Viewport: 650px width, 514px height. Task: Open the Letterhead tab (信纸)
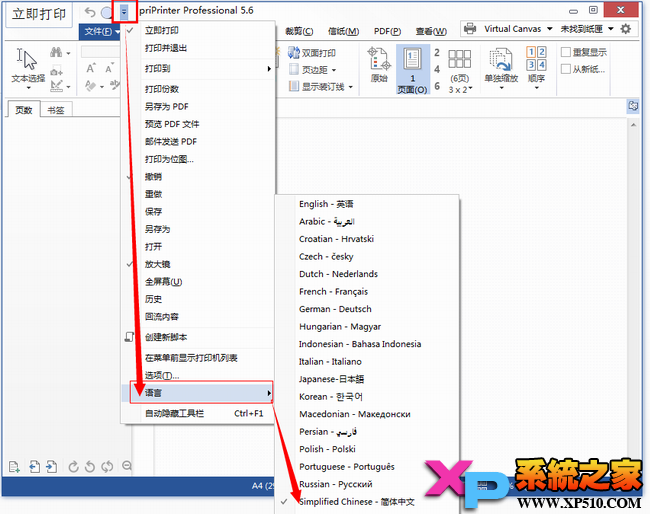coord(343,31)
